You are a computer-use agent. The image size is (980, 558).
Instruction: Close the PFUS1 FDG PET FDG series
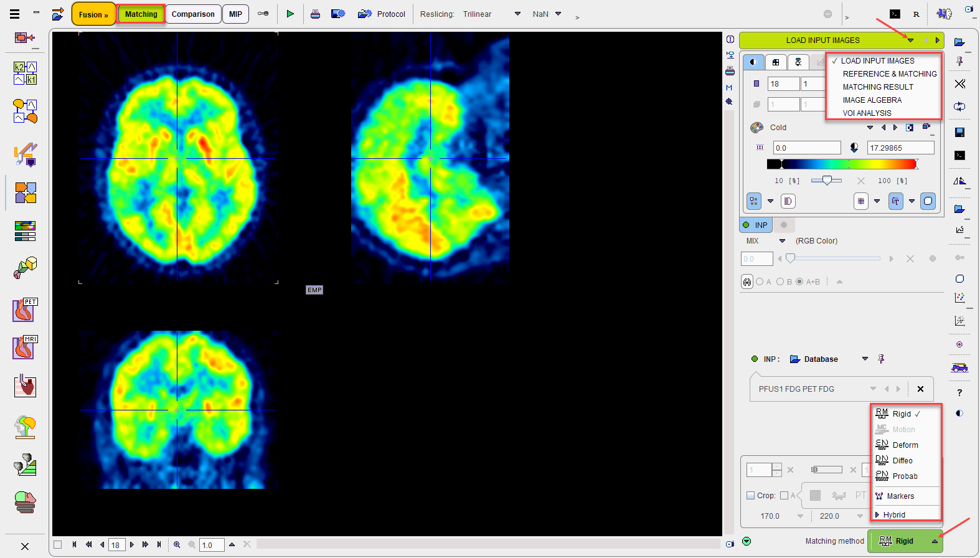point(920,389)
